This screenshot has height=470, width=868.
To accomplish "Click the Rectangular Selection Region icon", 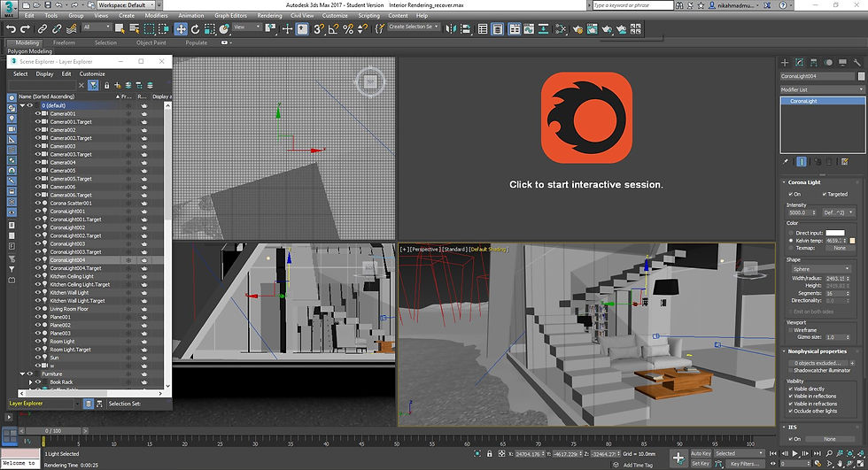I will pos(150,28).
